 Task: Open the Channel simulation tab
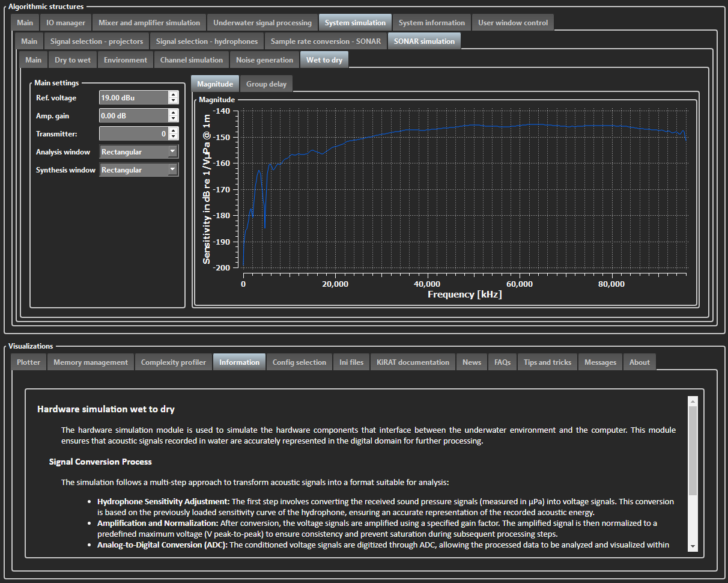click(192, 60)
